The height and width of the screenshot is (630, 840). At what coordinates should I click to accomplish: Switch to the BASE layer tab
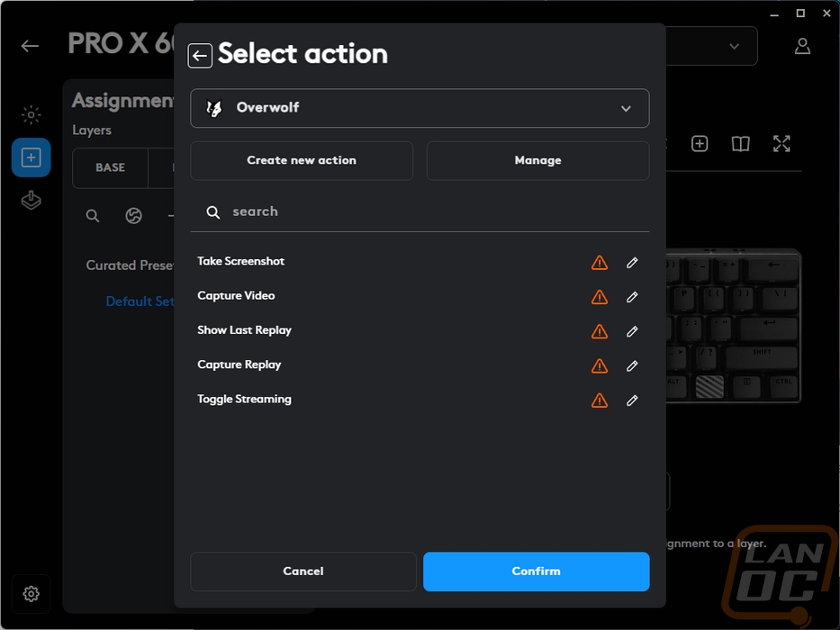[x=111, y=167]
